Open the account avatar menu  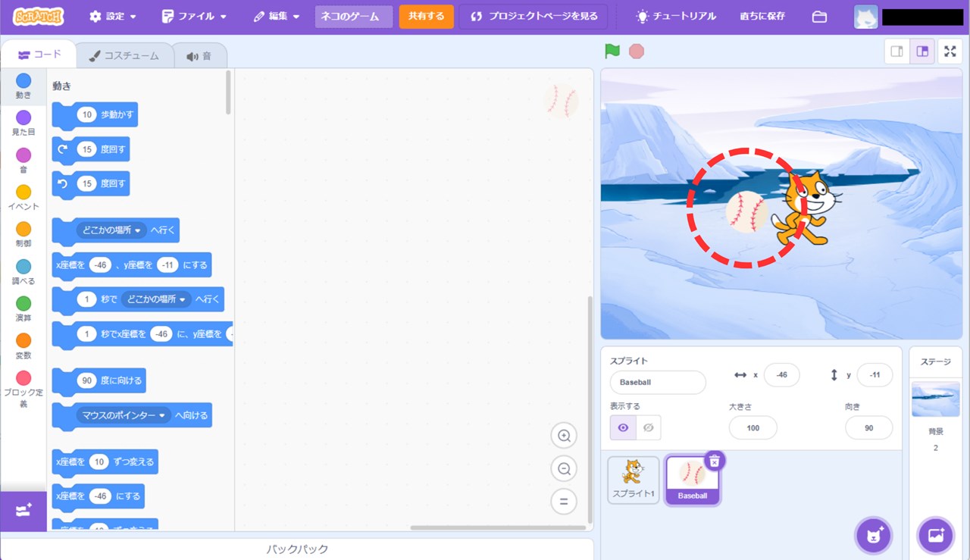point(866,17)
